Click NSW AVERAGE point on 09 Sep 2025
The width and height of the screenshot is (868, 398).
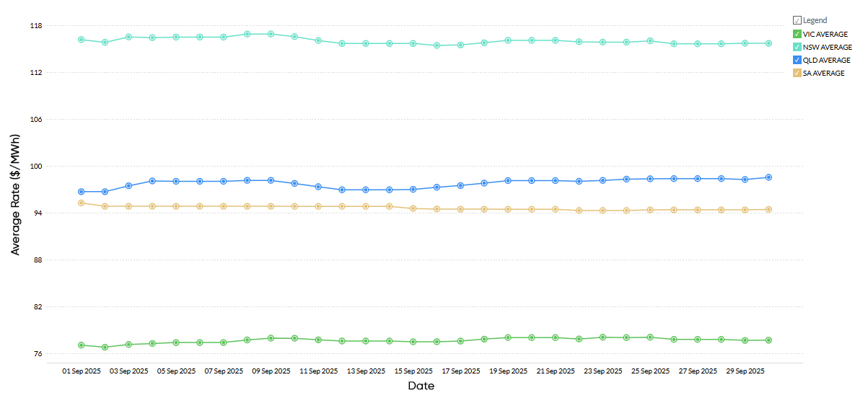point(271,34)
